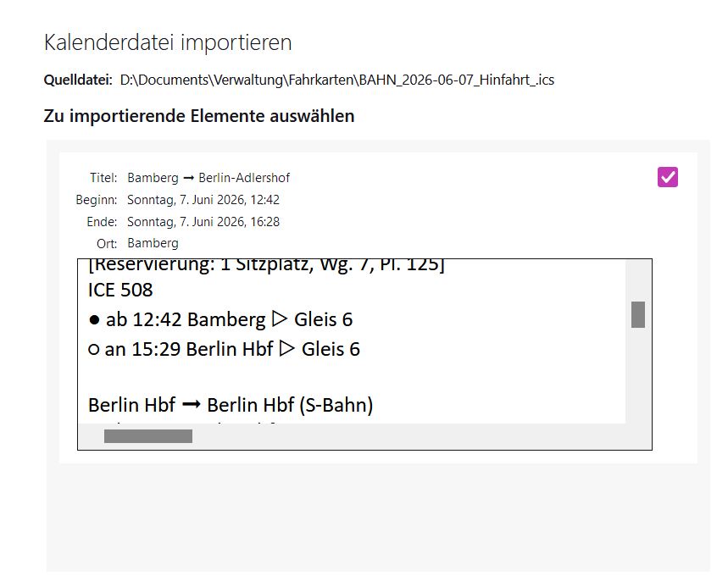Click the Beginn date Sonntag 7. Juni 12:42

pyautogui.click(x=203, y=200)
